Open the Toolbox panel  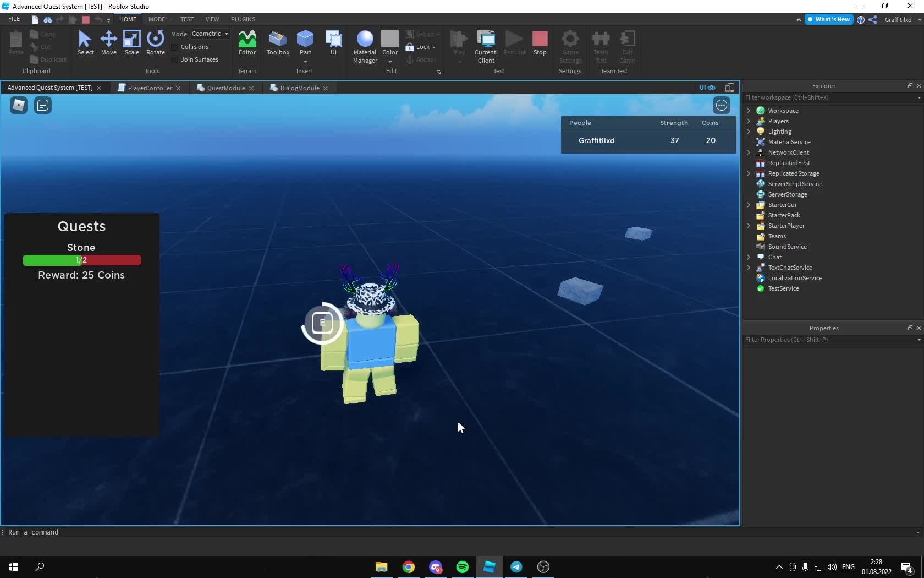click(x=278, y=43)
